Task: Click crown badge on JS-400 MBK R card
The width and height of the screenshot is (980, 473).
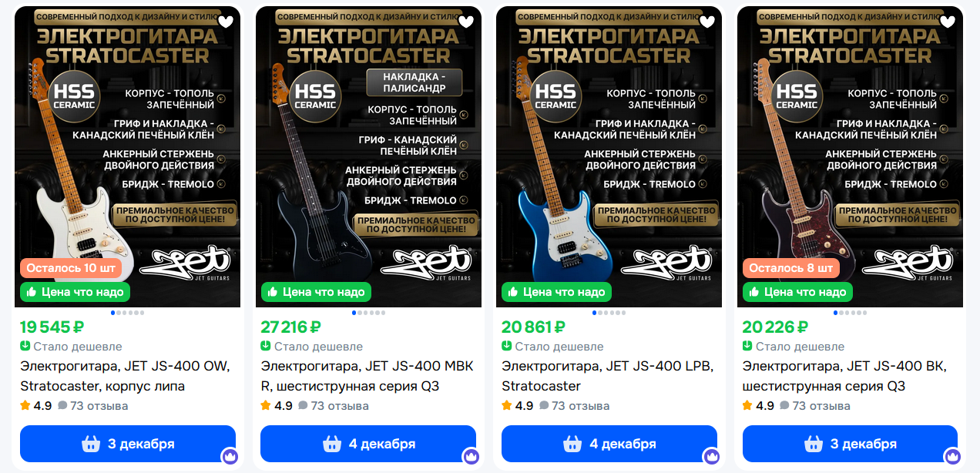Action: (x=471, y=456)
